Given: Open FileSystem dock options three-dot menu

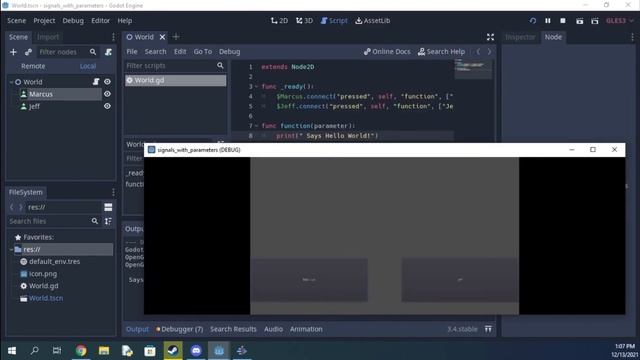Looking at the screenshot, I should 113,192.
